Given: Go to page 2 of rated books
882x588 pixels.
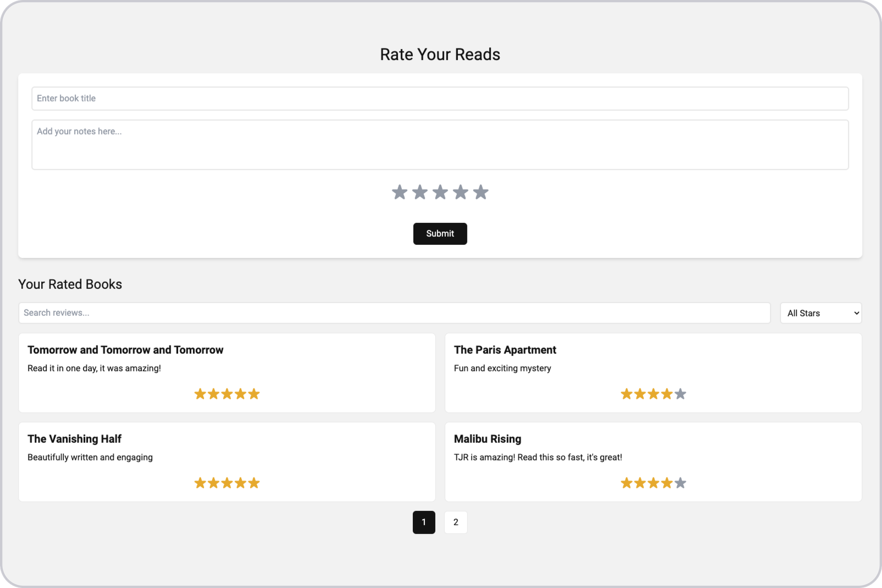Looking at the screenshot, I should (x=456, y=522).
